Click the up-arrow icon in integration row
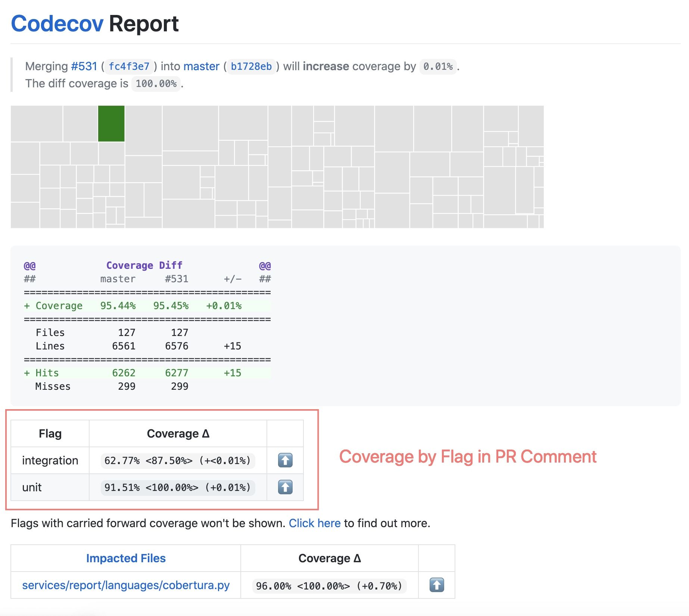This screenshot has height=616, width=689. 285,460
